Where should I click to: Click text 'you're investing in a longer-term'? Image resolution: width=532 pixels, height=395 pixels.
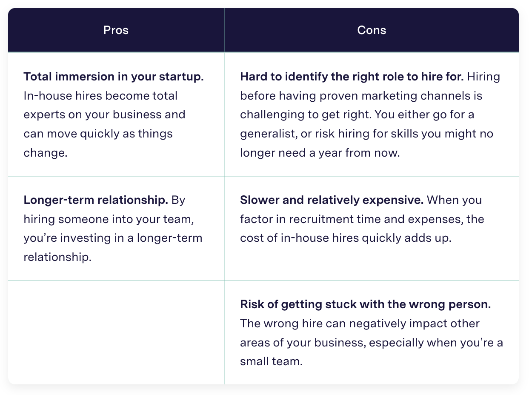click(113, 238)
